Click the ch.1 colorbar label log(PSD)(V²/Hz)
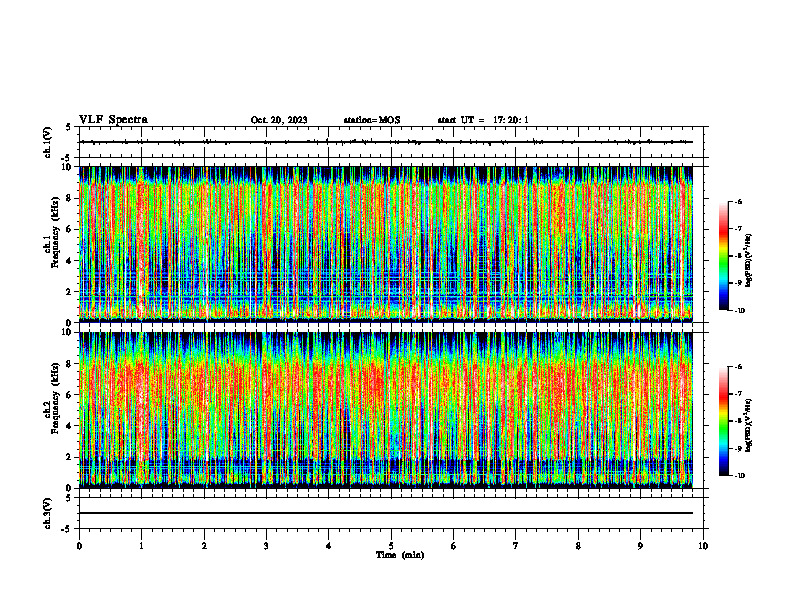This screenshot has height=612, width=792. pos(749,260)
